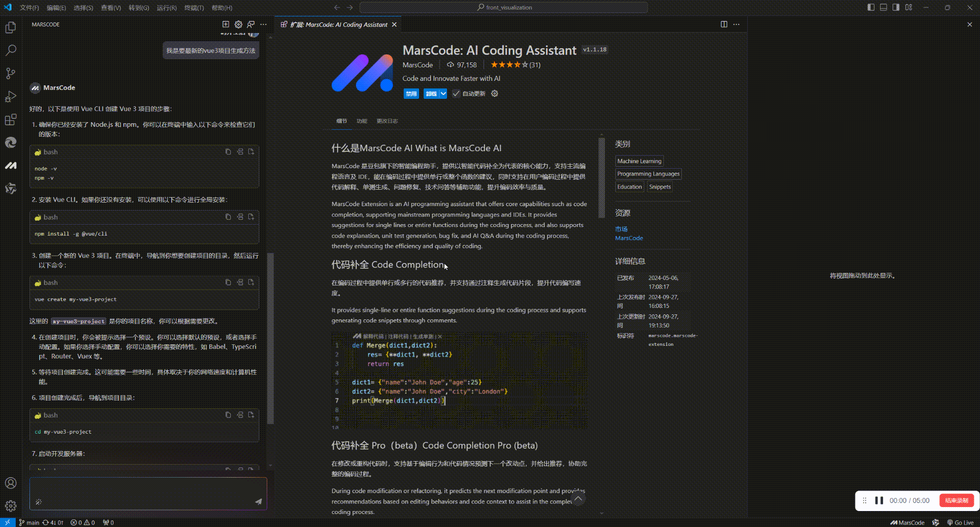The width and height of the screenshot is (980, 527).
Task: Click the end recording (结束录制) button
Action: coord(957,501)
